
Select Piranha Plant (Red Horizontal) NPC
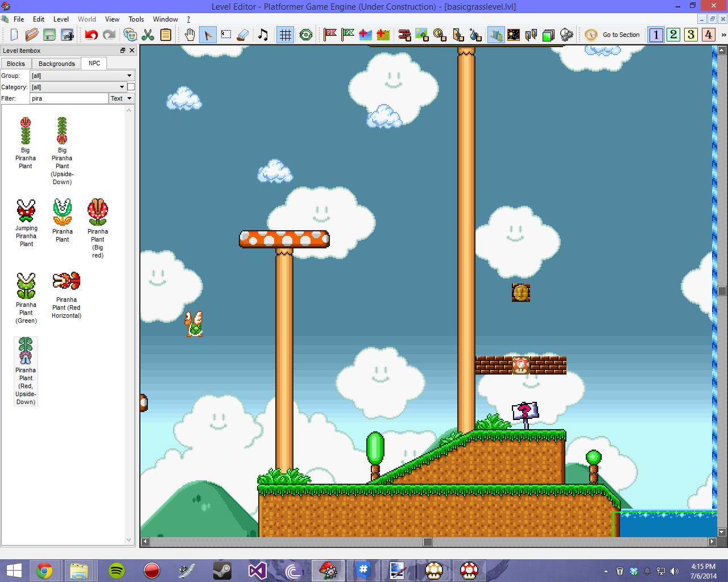click(67, 296)
